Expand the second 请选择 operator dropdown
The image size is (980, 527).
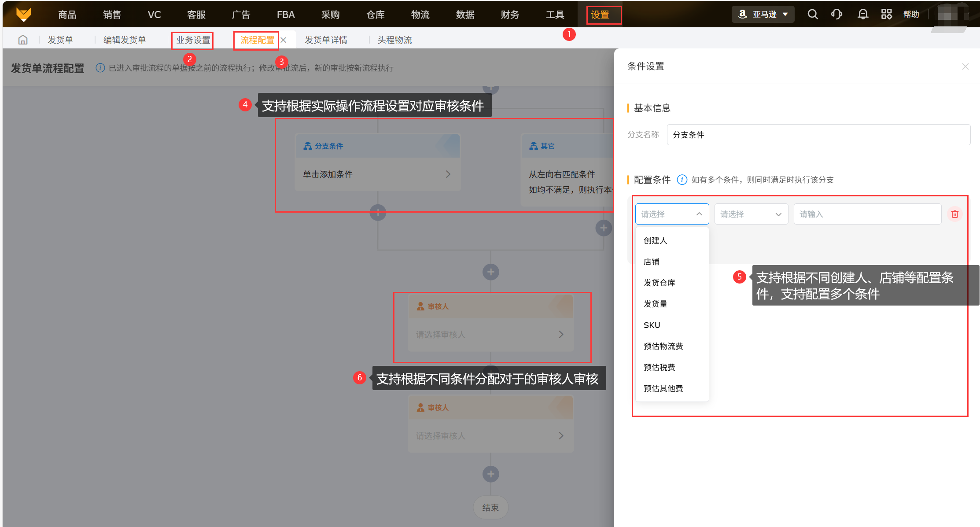[x=751, y=214]
